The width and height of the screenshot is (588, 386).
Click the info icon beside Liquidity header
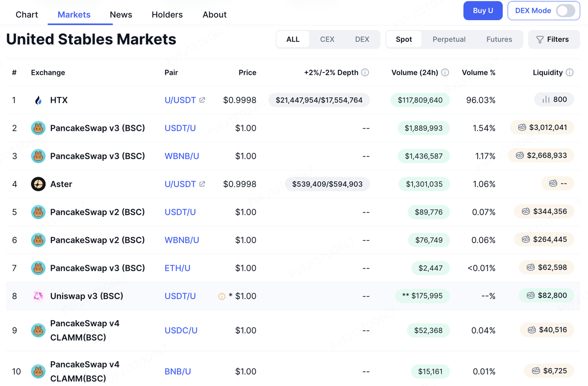tap(570, 73)
